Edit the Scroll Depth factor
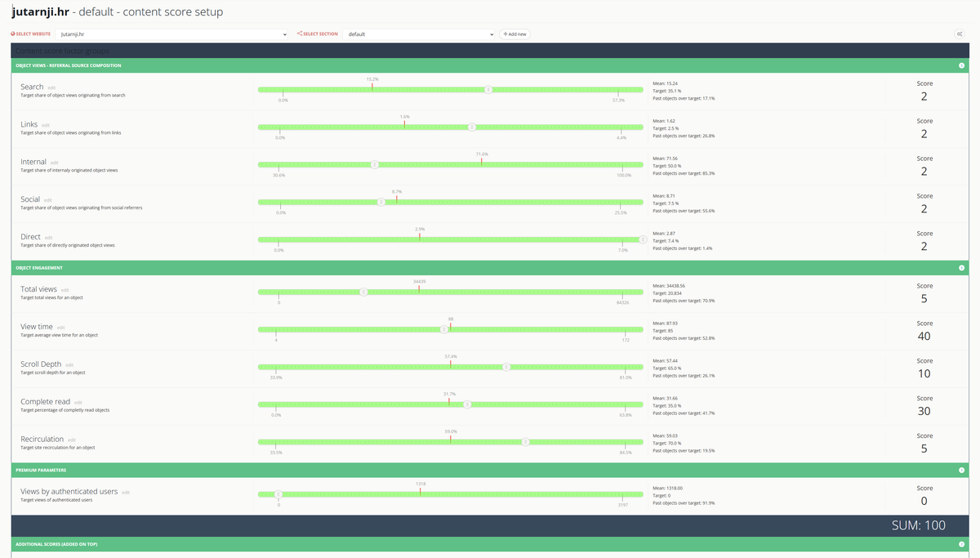Viewport: 980px width, 558px height. tap(69, 365)
